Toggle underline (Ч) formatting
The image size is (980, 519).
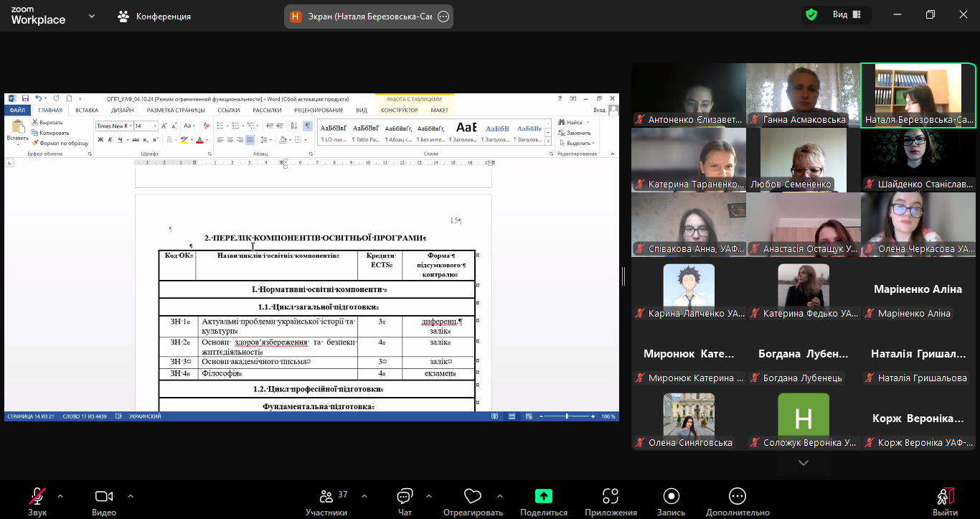[120, 140]
